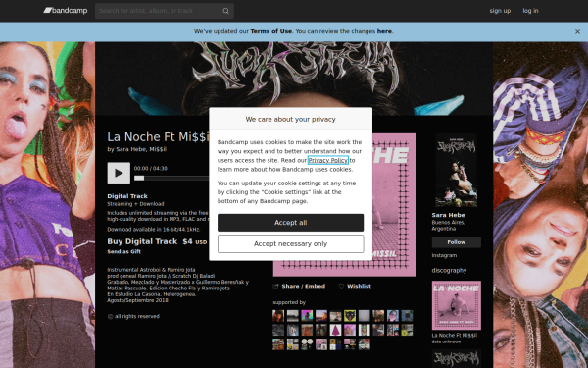The height and width of the screenshot is (368, 588).
Task: Add the track to Wishlist
Action: 355,287
